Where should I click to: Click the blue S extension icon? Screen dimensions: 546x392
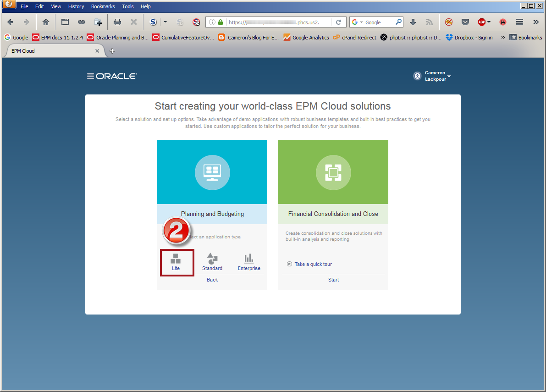coord(153,22)
